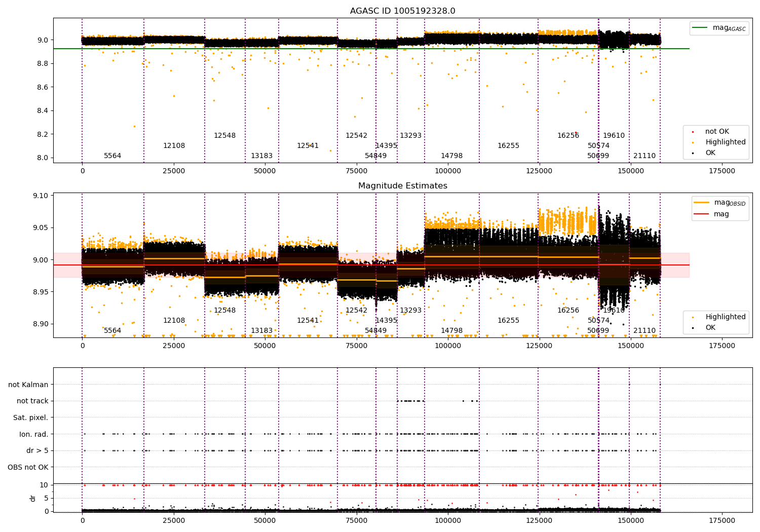Click the 10 tick on the dr axis
This screenshot has width=760, height=532.
44,485
